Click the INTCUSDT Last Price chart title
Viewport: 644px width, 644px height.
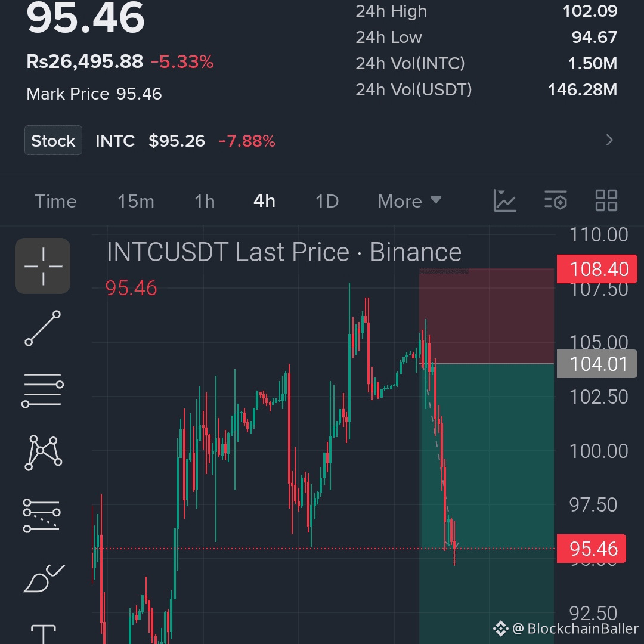284,252
